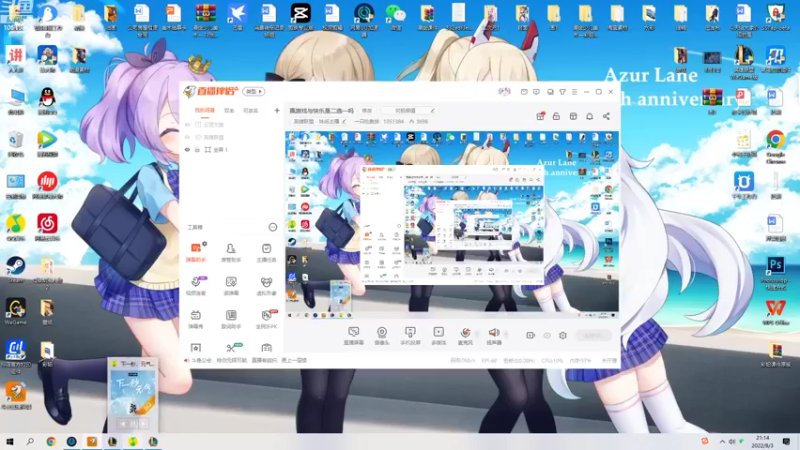Open the 全民乐PK tool
The image size is (800, 450).
click(x=266, y=319)
